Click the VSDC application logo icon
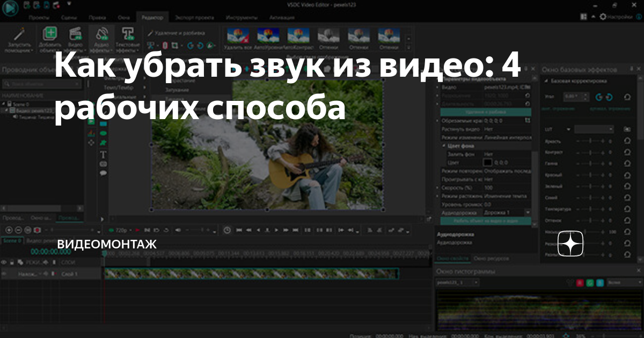Image resolution: width=644 pixels, height=338 pixels. point(10,8)
